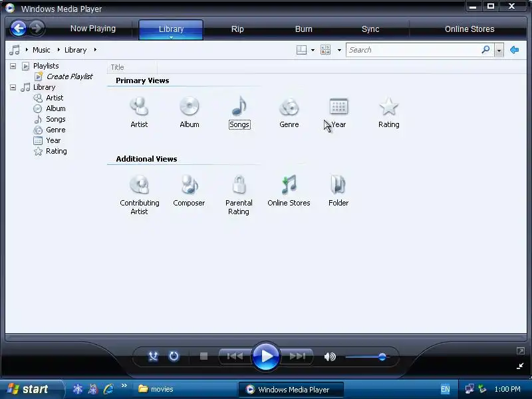Open the movies taskbar button

185,389
